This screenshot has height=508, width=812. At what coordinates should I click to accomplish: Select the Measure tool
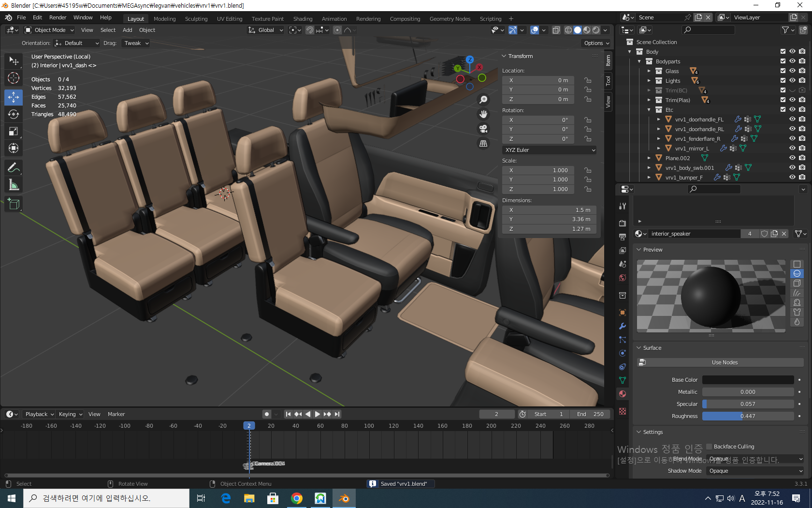coord(14,185)
